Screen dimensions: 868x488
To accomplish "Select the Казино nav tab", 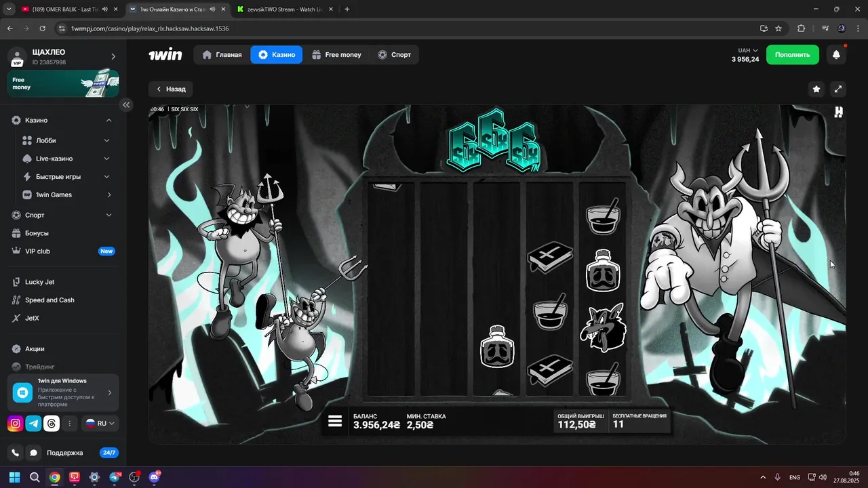I will pos(277,55).
